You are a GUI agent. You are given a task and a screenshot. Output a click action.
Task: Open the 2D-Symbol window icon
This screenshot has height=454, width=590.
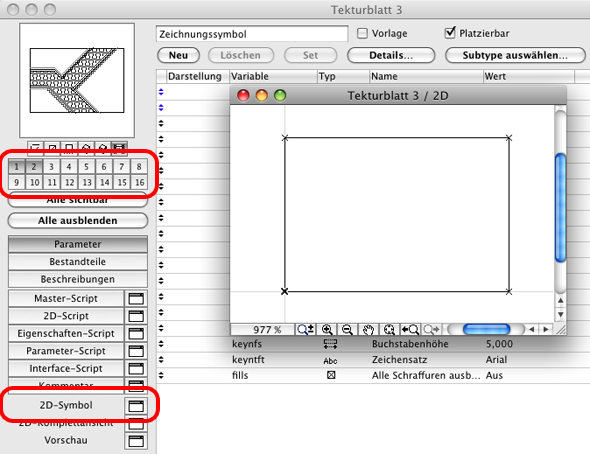[136, 406]
